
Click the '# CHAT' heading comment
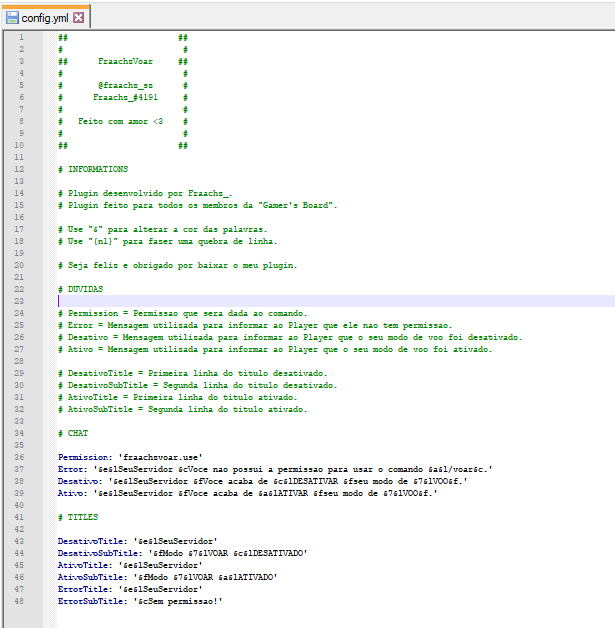point(73,433)
